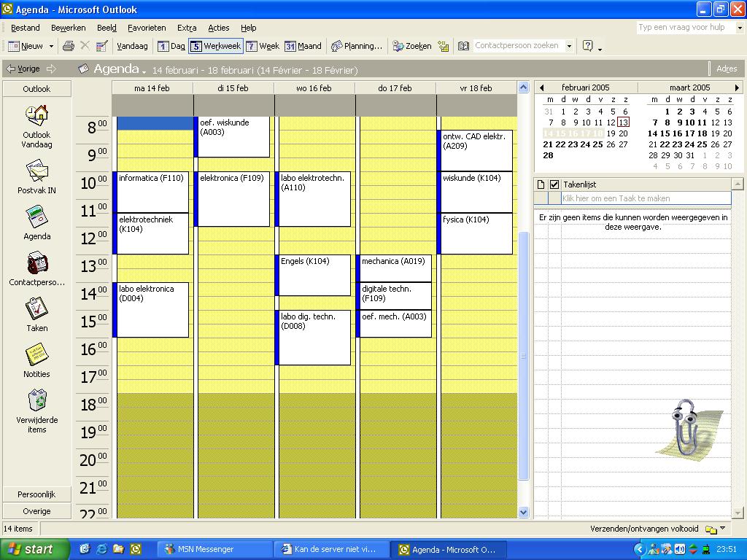Select 13 februari in mini calendar
The height and width of the screenshot is (560, 747).
tap(624, 122)
